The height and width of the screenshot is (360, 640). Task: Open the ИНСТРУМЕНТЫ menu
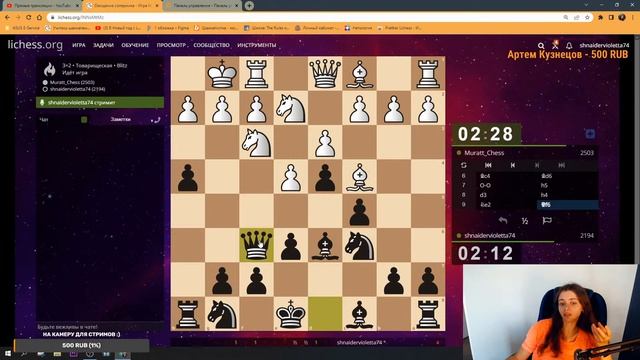click(x=257, y=45)
